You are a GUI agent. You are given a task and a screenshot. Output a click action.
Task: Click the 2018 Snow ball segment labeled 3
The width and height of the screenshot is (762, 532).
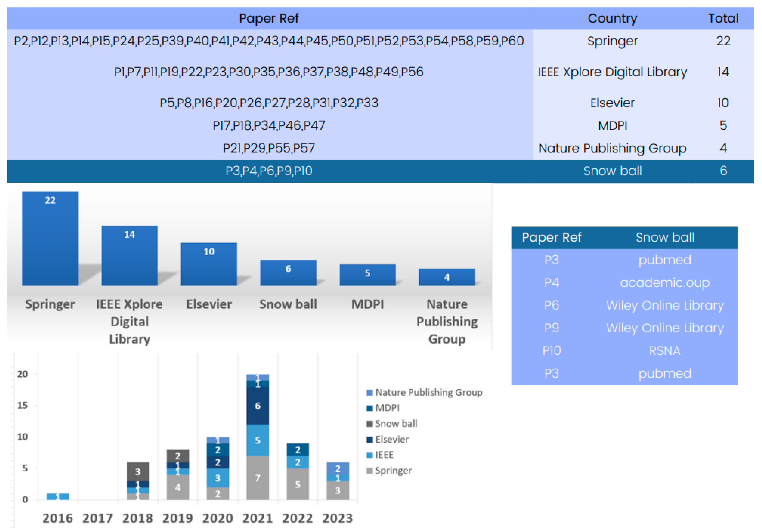tap(138, 471)
